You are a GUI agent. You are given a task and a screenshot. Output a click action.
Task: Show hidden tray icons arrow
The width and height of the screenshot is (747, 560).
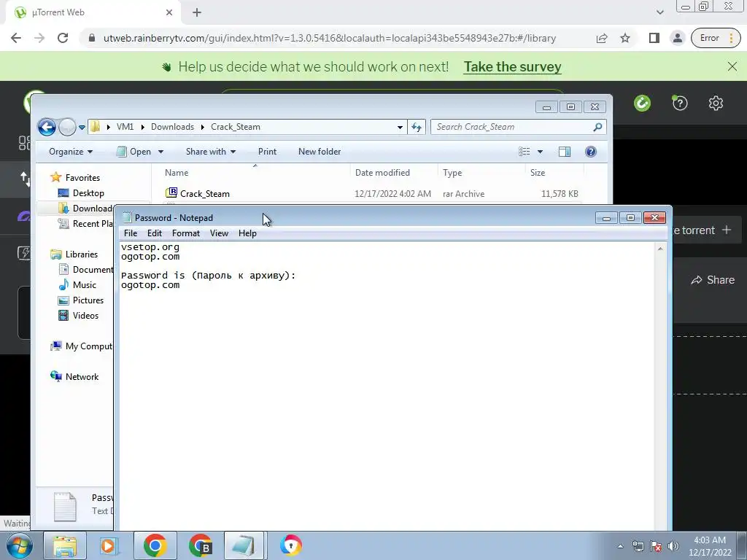click(x=620, y=546)
